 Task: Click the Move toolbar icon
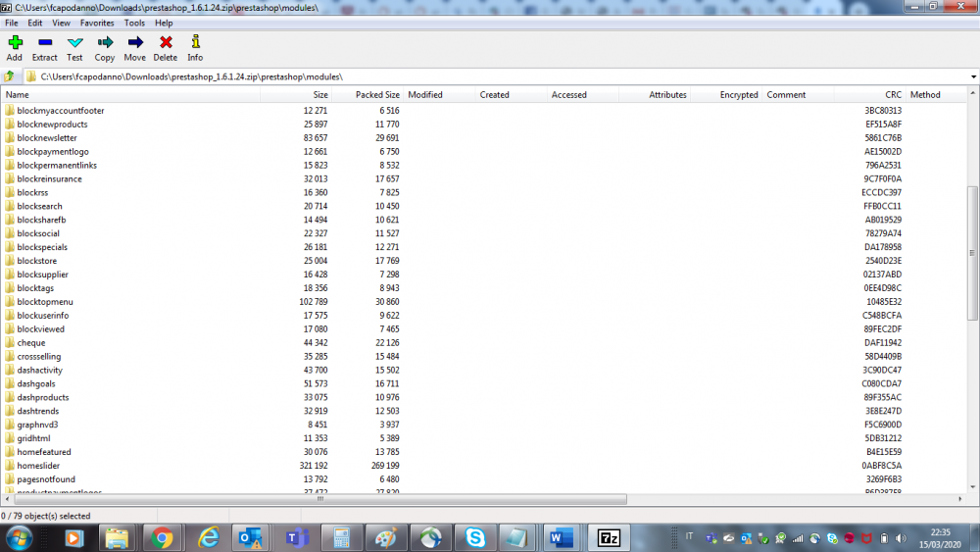point(135,42)
